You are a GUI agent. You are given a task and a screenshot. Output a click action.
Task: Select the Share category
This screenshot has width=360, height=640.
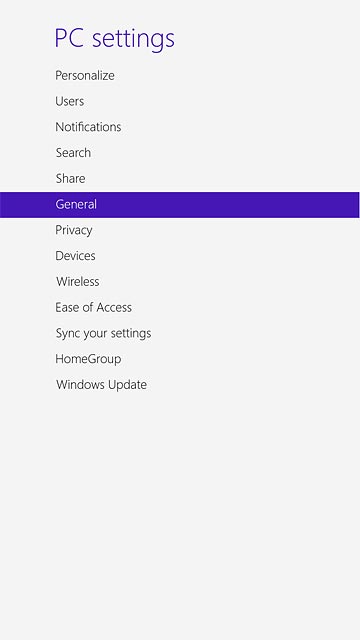(71, 178)
